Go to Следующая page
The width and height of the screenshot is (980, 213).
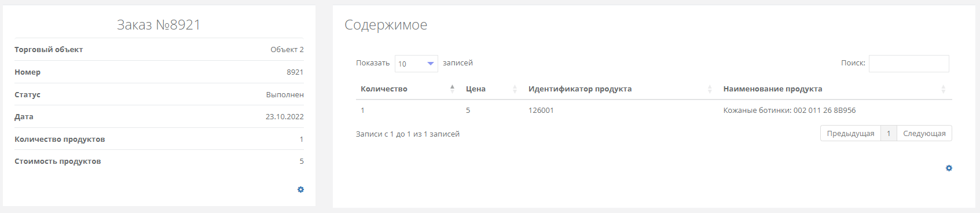pos(924,133)
